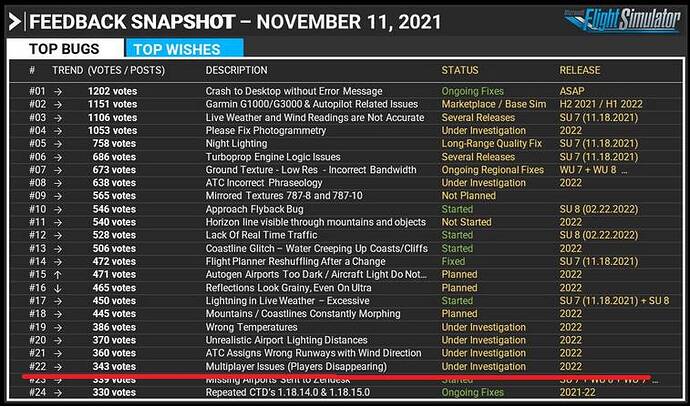Select 'ATC Incorrect Phraseology'
This screenshot has height=407, width=690.
pyautogui.click(x=264, y=183)
